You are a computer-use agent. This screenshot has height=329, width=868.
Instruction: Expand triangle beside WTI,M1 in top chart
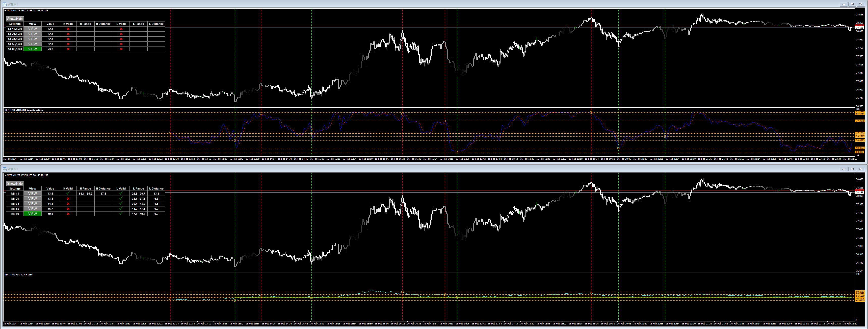(x=5, y=11)
